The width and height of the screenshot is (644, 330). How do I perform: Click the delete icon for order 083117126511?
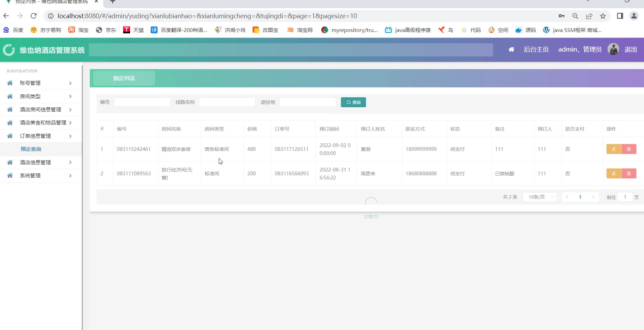(x=629, y=149)
